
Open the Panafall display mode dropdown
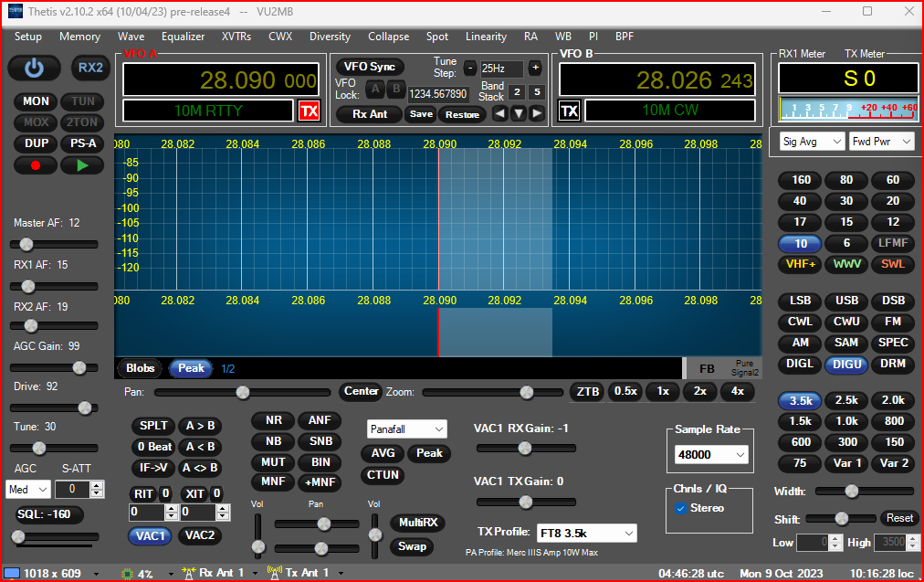(x=406, y=429)
